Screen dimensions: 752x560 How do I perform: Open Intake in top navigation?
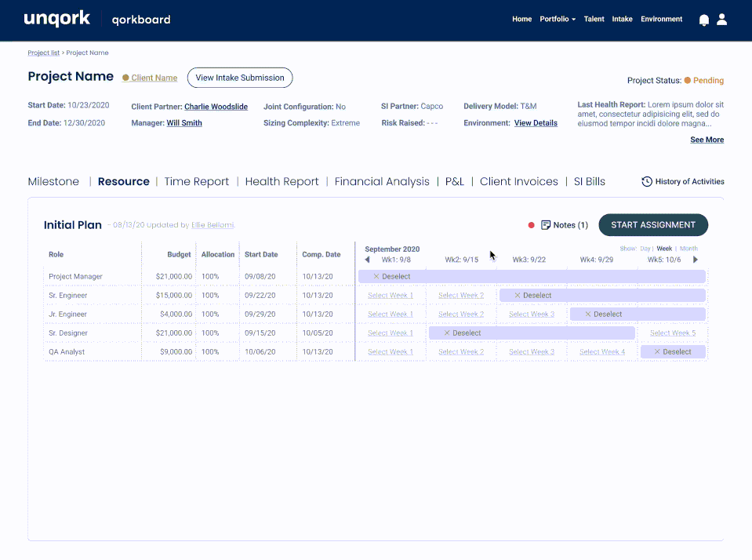click(622, 19)
